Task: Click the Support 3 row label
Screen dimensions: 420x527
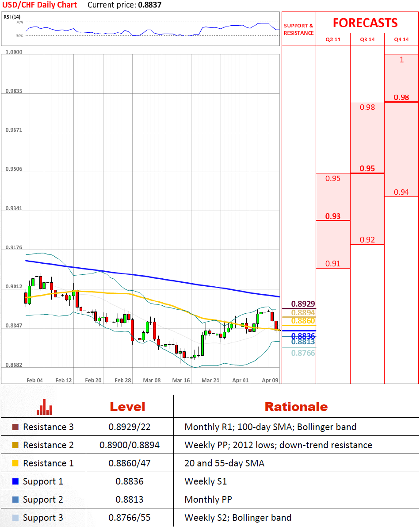Action: (x=43, y=518)
